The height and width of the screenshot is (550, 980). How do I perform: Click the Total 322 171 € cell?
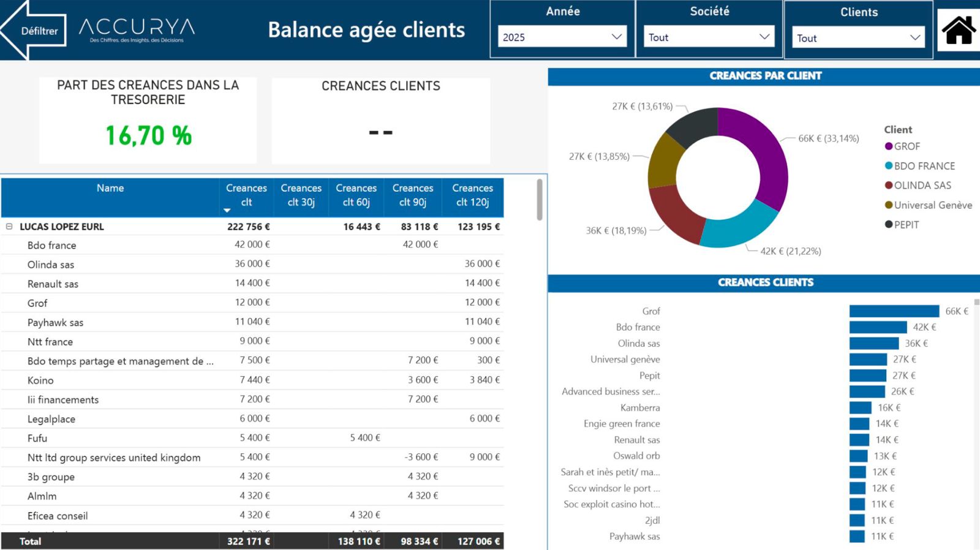pyautogui.click(x=249, y=541)
